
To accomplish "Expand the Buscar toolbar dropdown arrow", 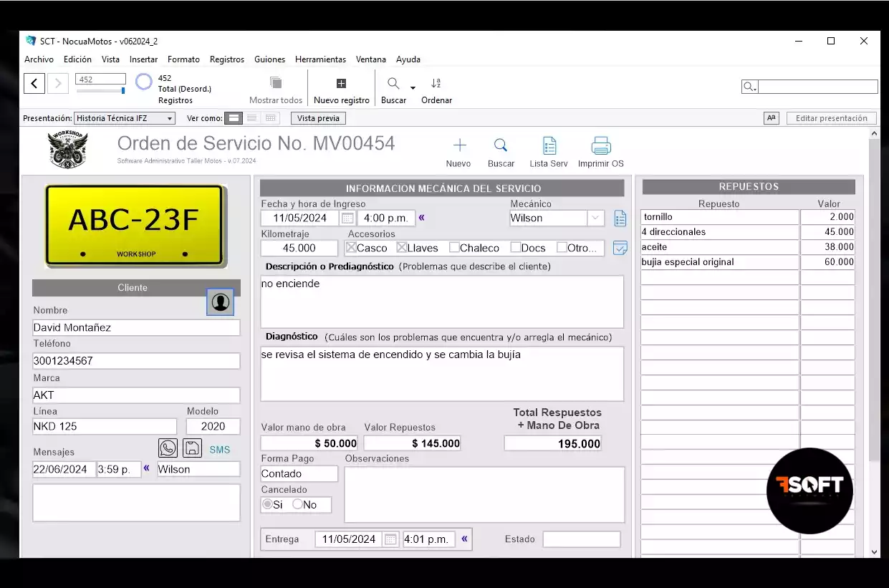I will pos(413,88).
